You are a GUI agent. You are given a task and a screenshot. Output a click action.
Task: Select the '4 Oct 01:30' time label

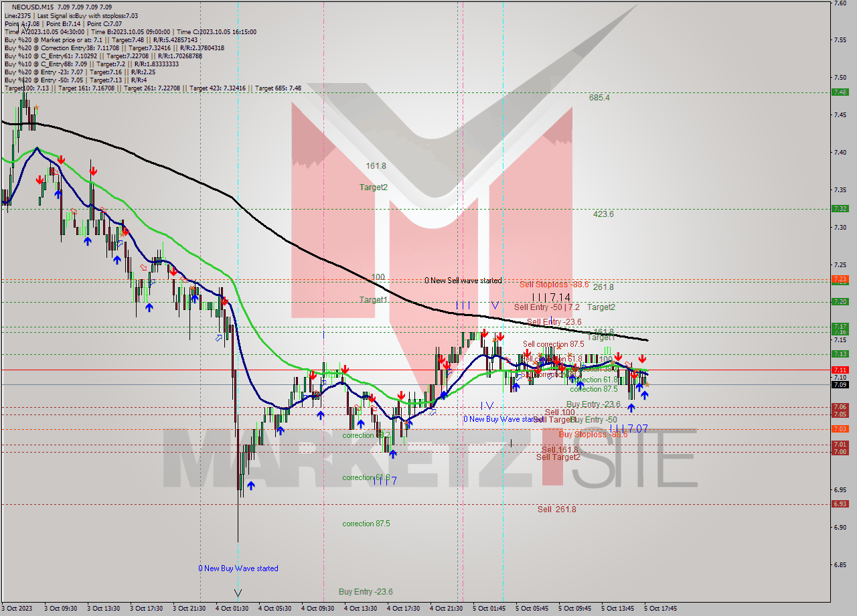[232, 609]
